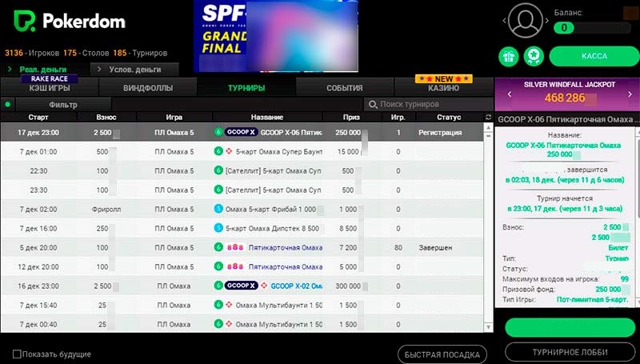Select the 7 дек 15:40 start time cell
The width and height of the screenshot is (640, 364).
pos(38,305)
